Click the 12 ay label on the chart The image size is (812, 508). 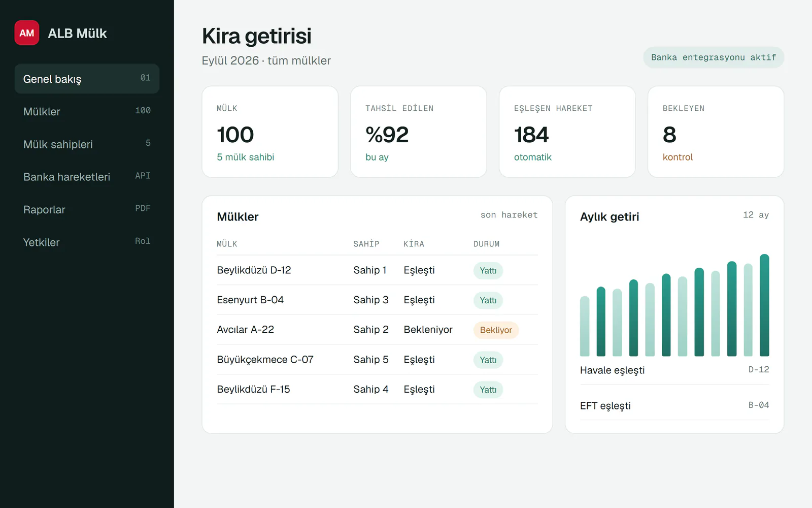[x=756, y=215]
